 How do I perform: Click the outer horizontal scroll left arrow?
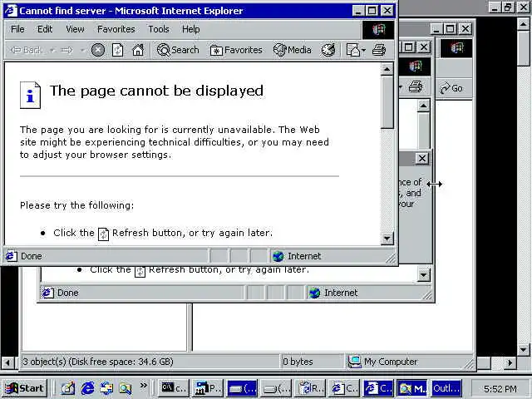click(x=7, y=362)
